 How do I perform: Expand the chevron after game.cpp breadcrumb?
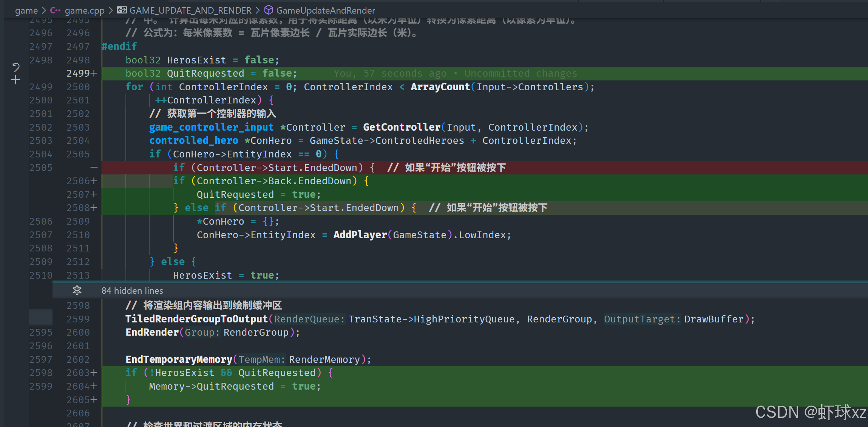click(x=111, y=11)
